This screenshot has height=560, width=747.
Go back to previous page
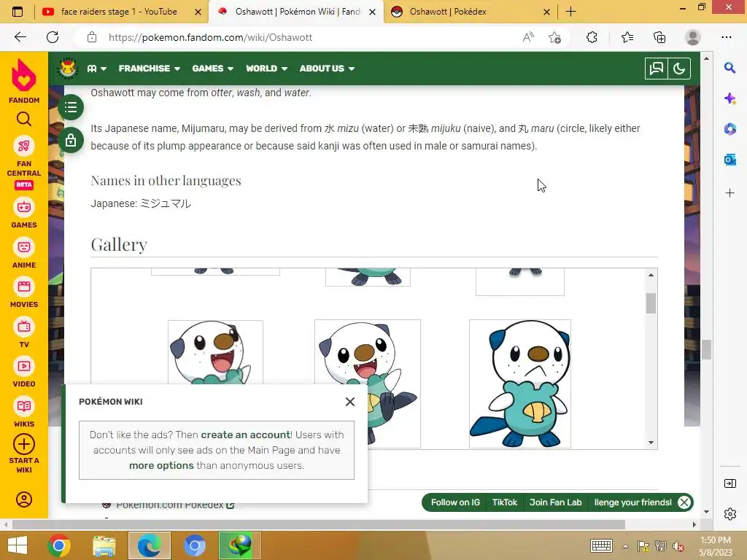pyautogui.click(x=20, y=37)
